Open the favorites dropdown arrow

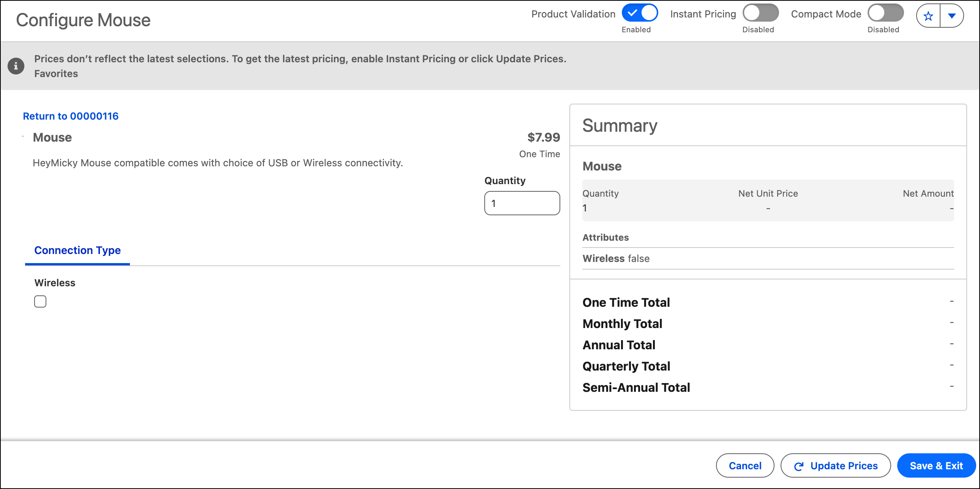(x=952, y=16)
